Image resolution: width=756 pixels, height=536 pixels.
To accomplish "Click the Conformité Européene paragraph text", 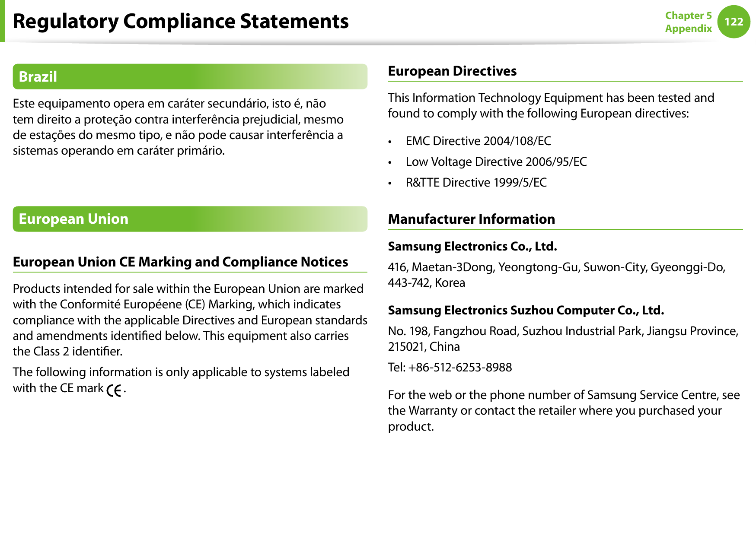I will [x=190, y=320].
